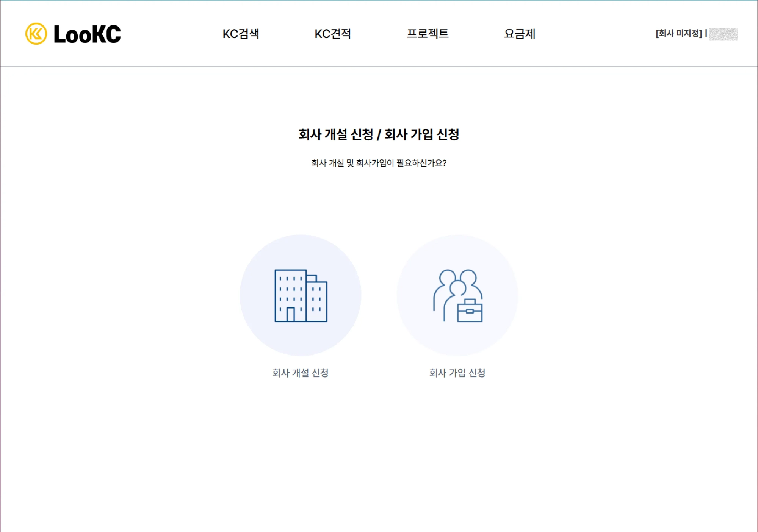Click the [회사 미지정] company label
Image resolution: width=758 pixels, height=532 pixels.
pos(679,33)
